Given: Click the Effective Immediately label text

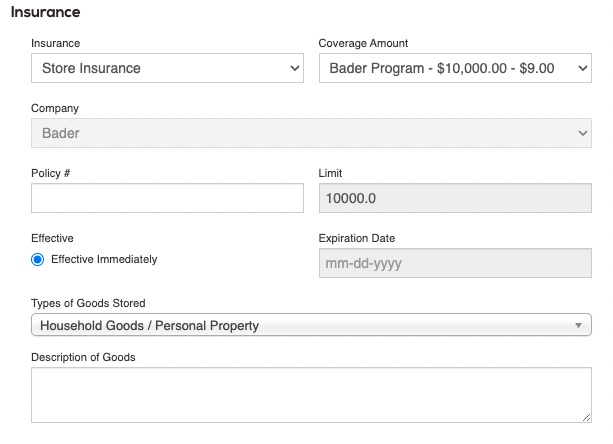Looking at the screenshot, I should [104, 259].
